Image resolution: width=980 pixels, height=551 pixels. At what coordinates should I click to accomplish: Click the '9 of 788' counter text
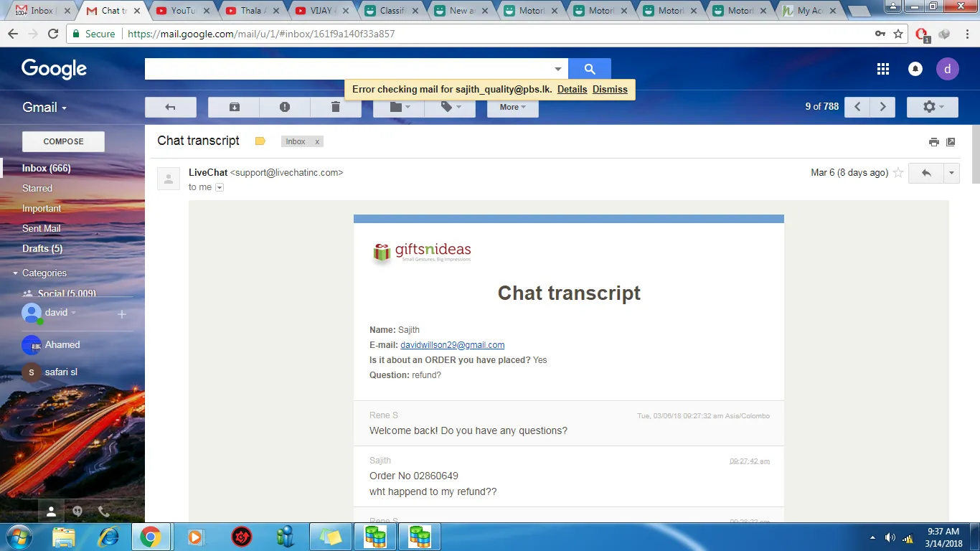(x=821, y=107)
